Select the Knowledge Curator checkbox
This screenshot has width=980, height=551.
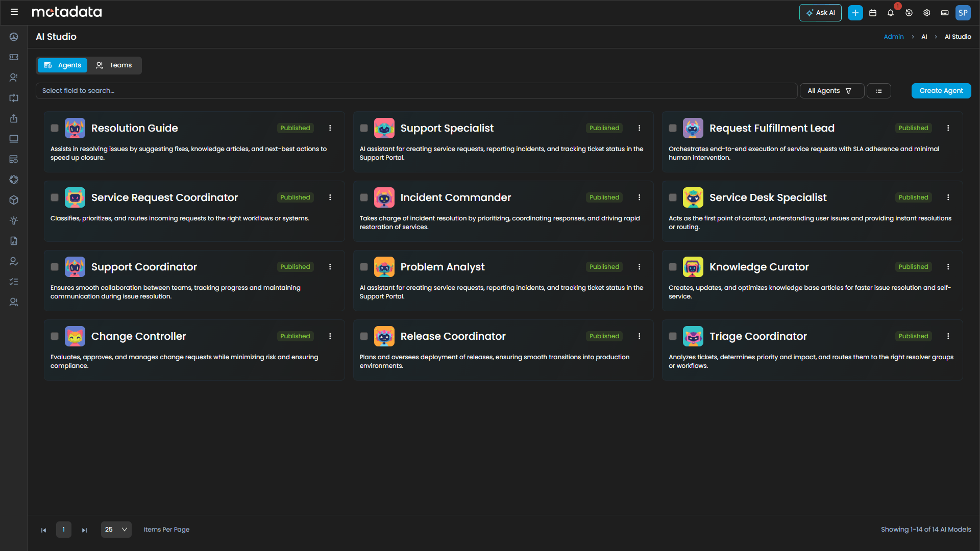(673, 266)
